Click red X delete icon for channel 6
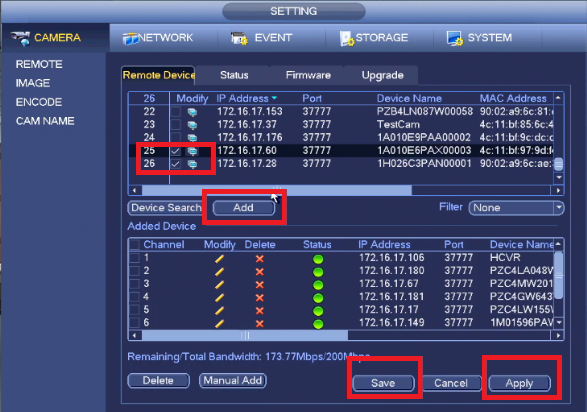The width and height of the screenshot is (587, 412). click(259, 324)
